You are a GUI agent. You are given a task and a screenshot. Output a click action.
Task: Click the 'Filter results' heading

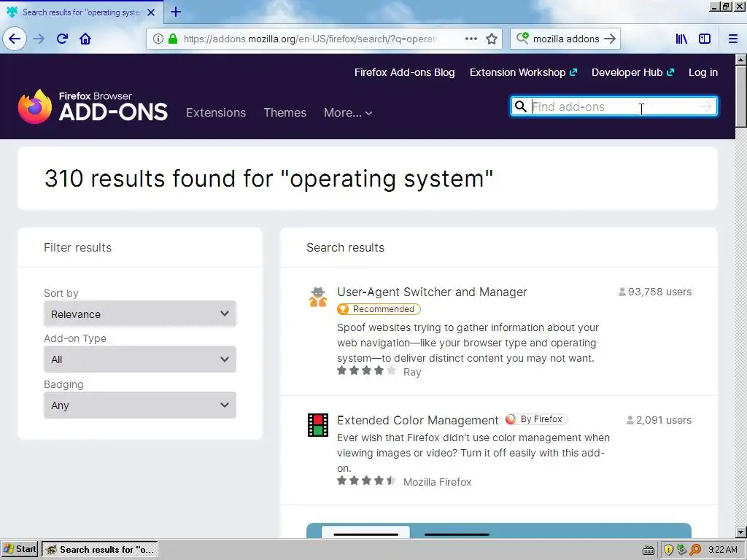point(77,248)
